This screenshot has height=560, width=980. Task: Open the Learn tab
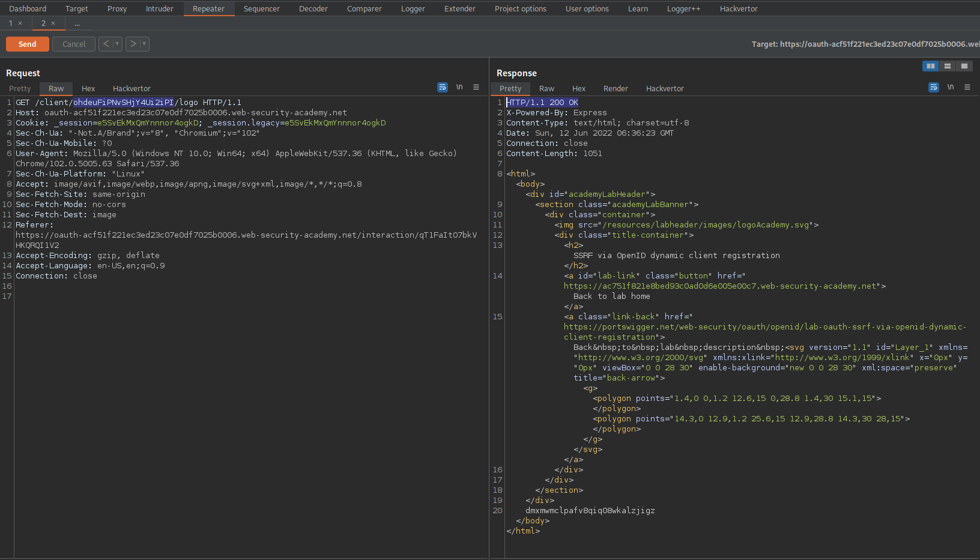(x=638, y=8)
